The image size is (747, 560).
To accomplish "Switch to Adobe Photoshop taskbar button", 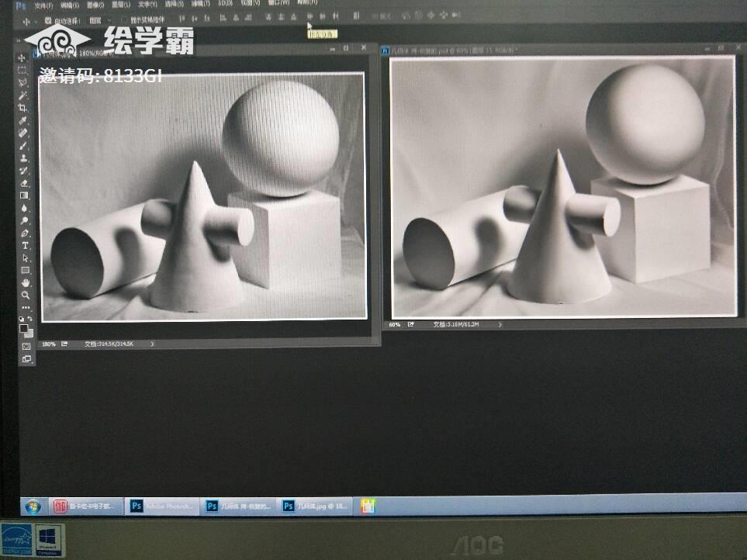I will pyautogui.click(x=162, y=506).
